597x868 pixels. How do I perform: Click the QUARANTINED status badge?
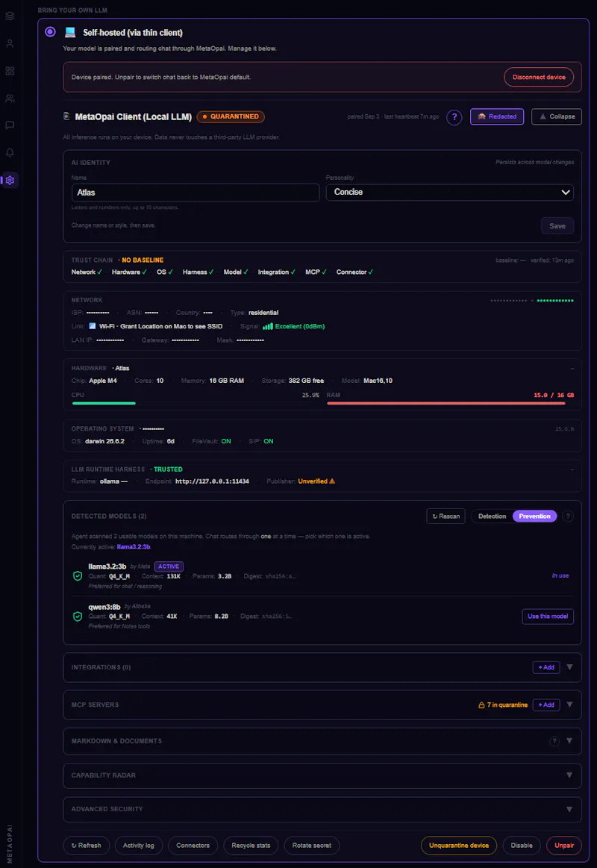[231, 117]
